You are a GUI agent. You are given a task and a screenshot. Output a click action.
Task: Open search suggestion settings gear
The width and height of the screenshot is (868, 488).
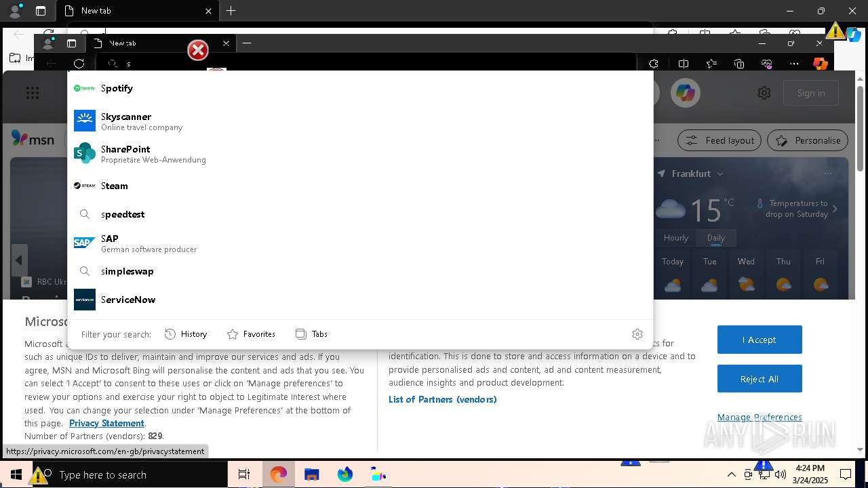tap(637, 334)
